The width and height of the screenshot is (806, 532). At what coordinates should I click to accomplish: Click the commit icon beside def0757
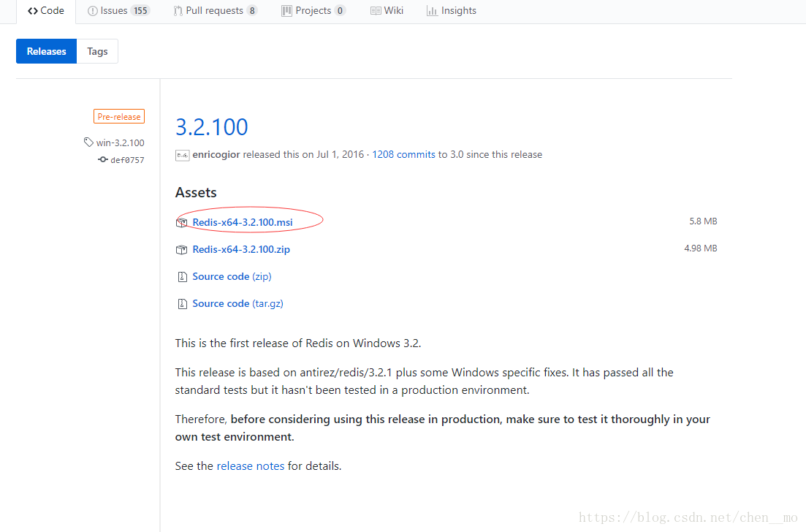[103, 160]
